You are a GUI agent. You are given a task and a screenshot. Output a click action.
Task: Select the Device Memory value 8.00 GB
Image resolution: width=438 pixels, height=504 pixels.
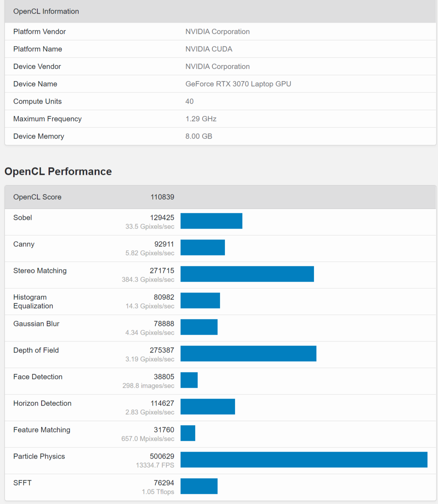coord(199,136)
